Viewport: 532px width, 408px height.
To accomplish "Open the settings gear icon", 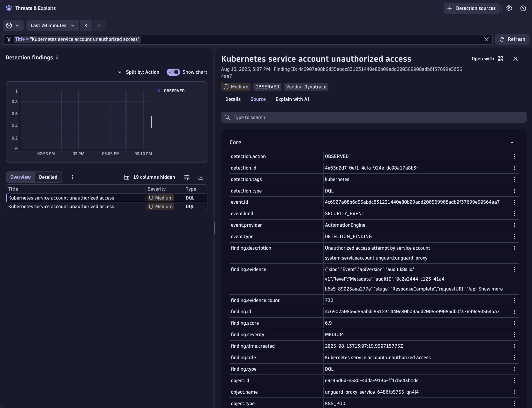I will click(x=509, y=8).
